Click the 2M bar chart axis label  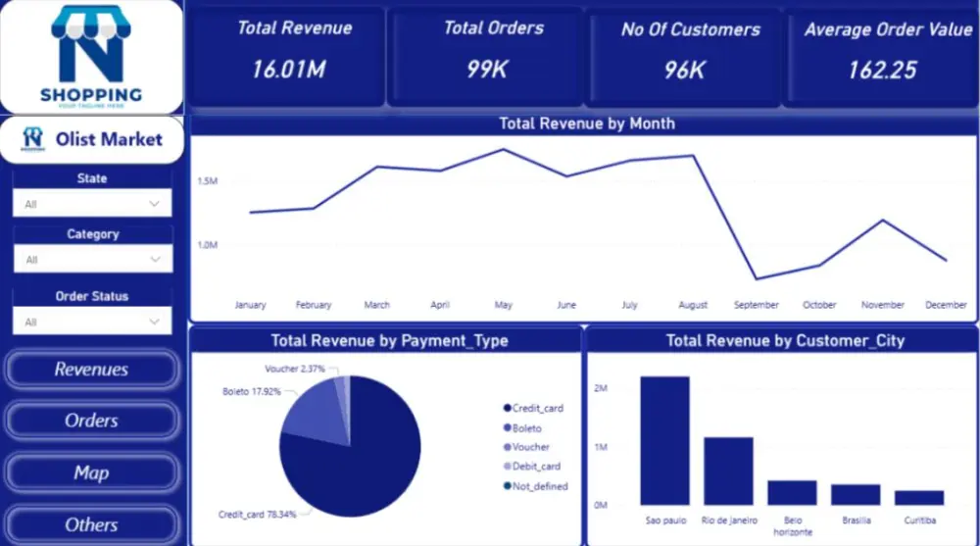tap(601, 388)
